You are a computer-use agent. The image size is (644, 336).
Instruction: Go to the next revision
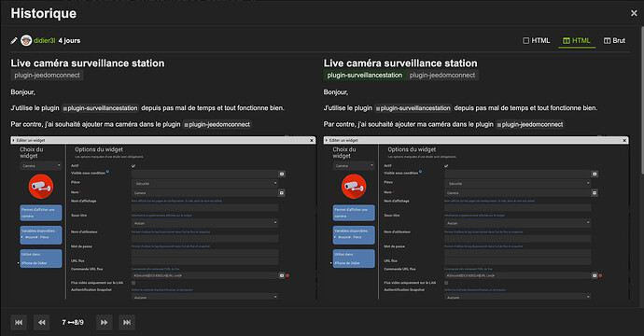click(x=104, y=322)
